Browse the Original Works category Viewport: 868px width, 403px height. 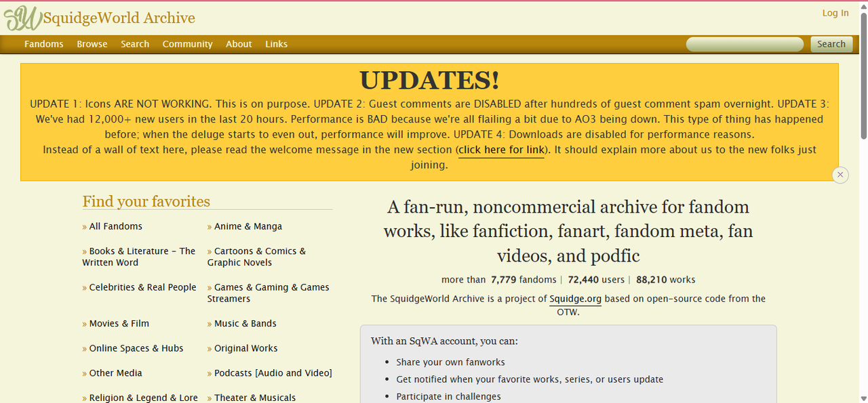tap(246, 348)
